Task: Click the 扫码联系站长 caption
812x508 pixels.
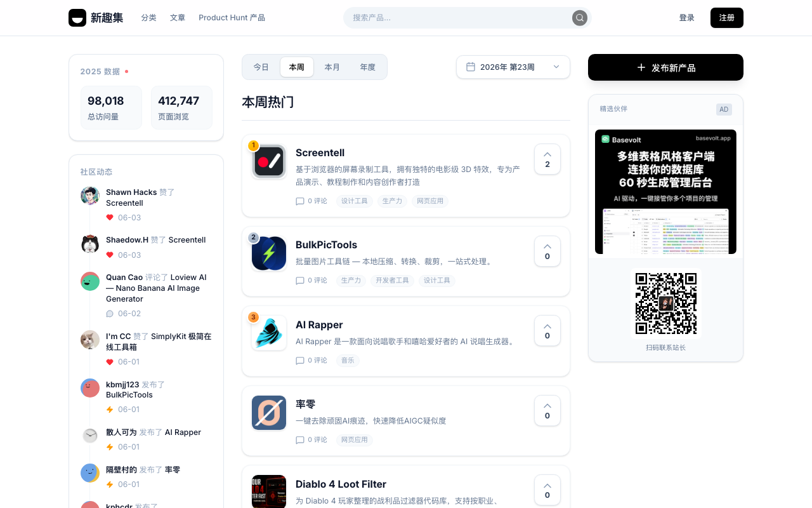Action: [x=665, y=347]
